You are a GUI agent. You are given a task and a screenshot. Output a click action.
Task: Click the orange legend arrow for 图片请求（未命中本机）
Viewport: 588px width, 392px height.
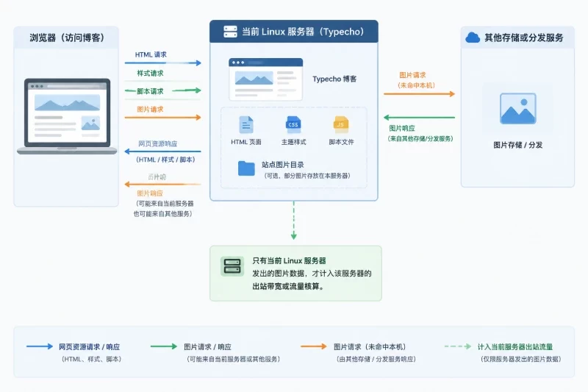[314, 346]
